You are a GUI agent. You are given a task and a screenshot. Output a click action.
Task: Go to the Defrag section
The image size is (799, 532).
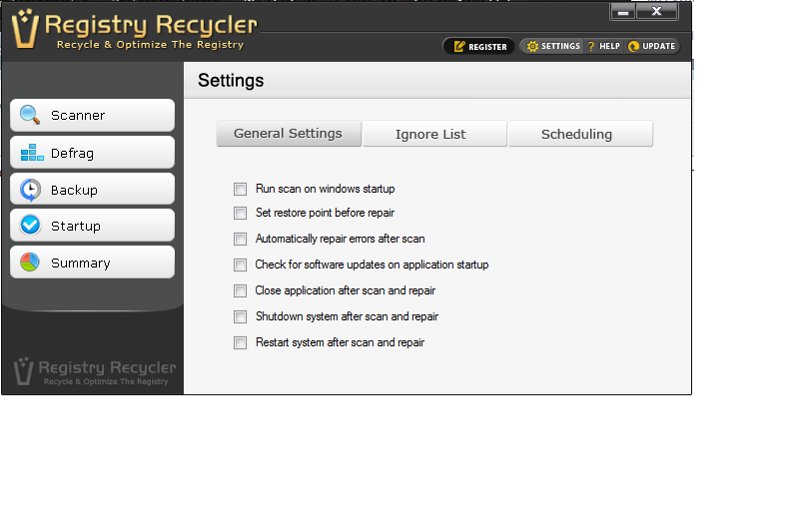[92, 153]
